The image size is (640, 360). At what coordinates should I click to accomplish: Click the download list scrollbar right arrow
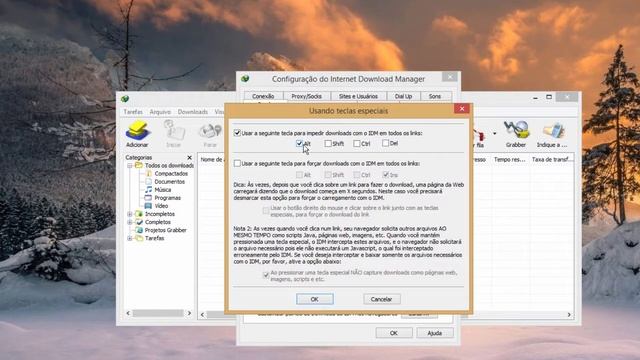click(569, 315)
